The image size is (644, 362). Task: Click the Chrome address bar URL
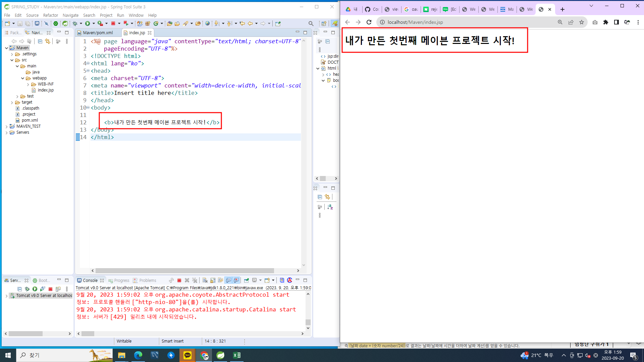click(415, 22)
